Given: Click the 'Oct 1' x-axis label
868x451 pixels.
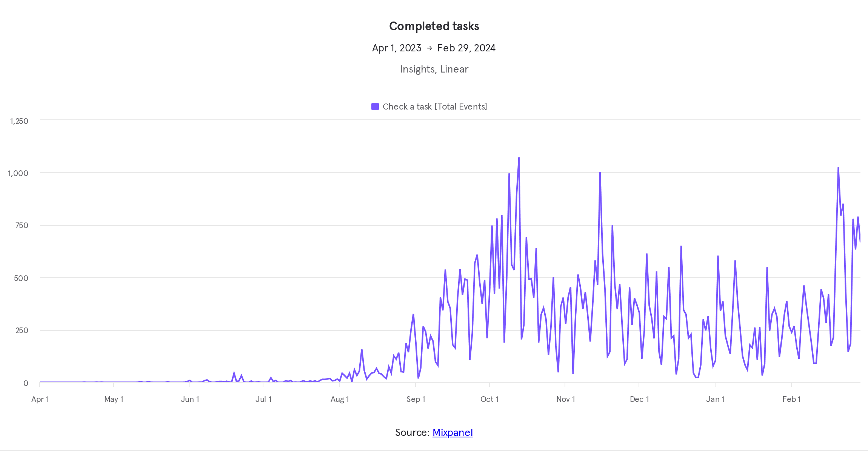Looking at the screenshot, I should coord(489,399).
